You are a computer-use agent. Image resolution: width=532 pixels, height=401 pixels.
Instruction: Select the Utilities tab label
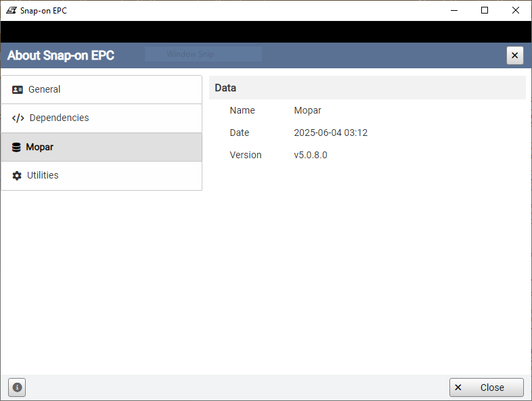click(x=43, y=175)
